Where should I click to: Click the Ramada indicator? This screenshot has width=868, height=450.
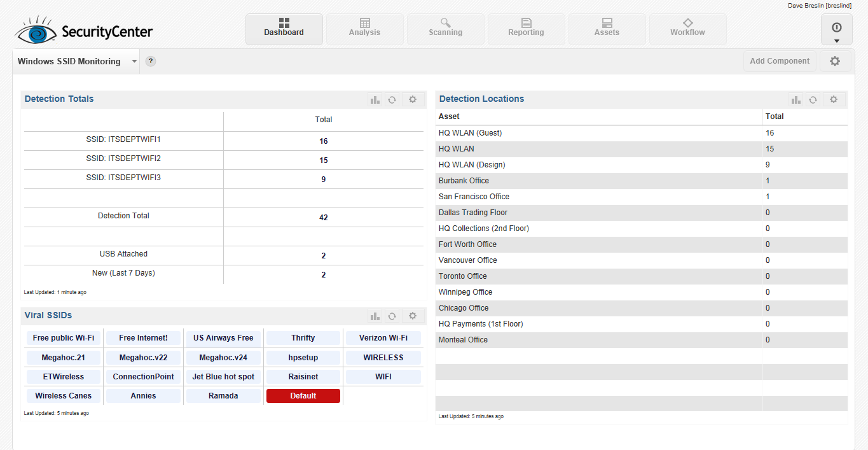(x=223, y=396)
